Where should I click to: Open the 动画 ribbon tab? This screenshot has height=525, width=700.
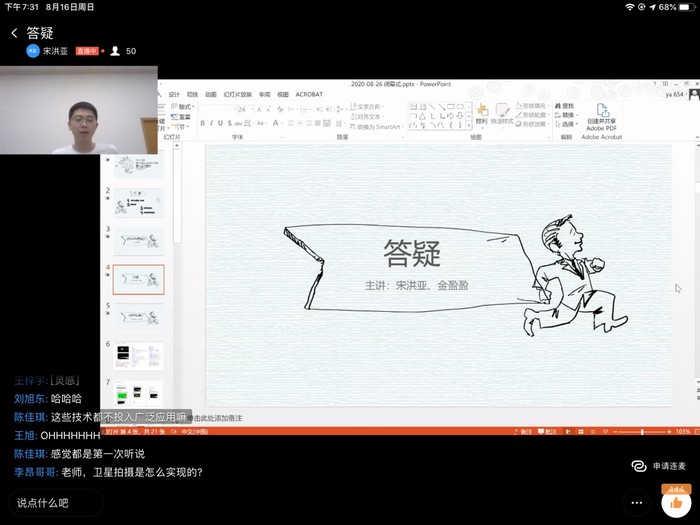click(x=211, y=95)
